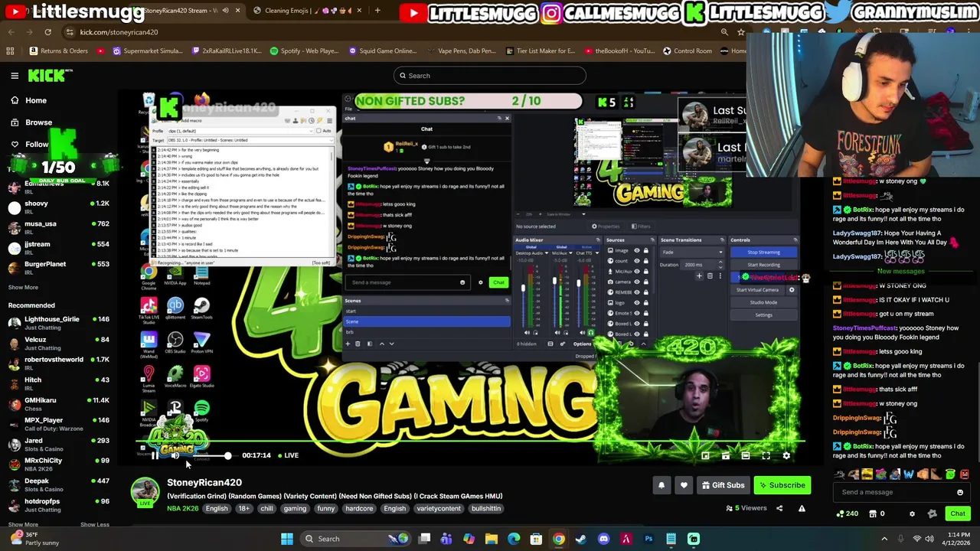The height and width of the screenshot is (551, 980).
Task: Open chat settings gear icon
Action: point(912,514)
